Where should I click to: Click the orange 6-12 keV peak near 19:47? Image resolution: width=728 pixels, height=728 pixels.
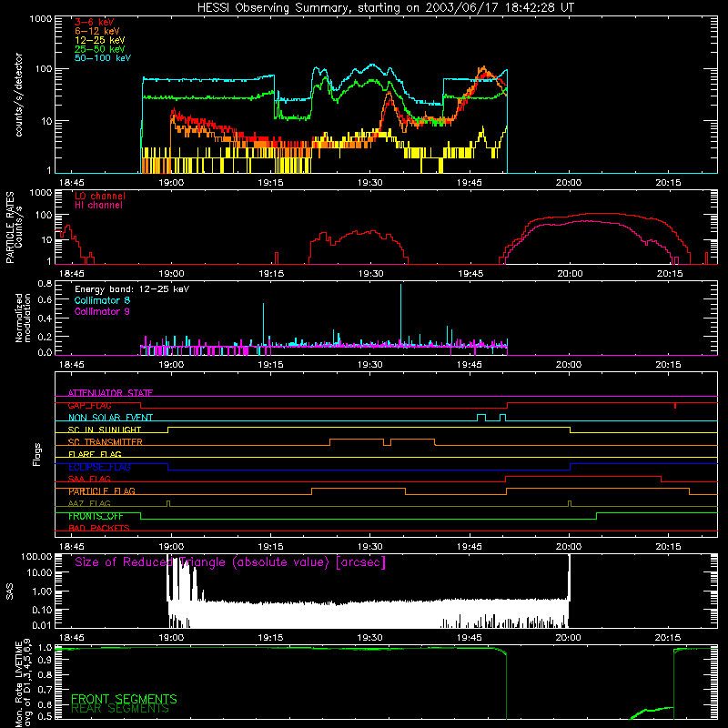coord(484,70)
